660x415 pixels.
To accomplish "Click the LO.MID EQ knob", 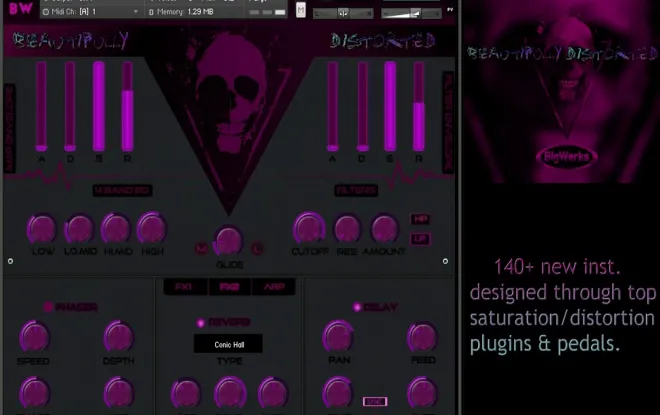I will [79, 229].
